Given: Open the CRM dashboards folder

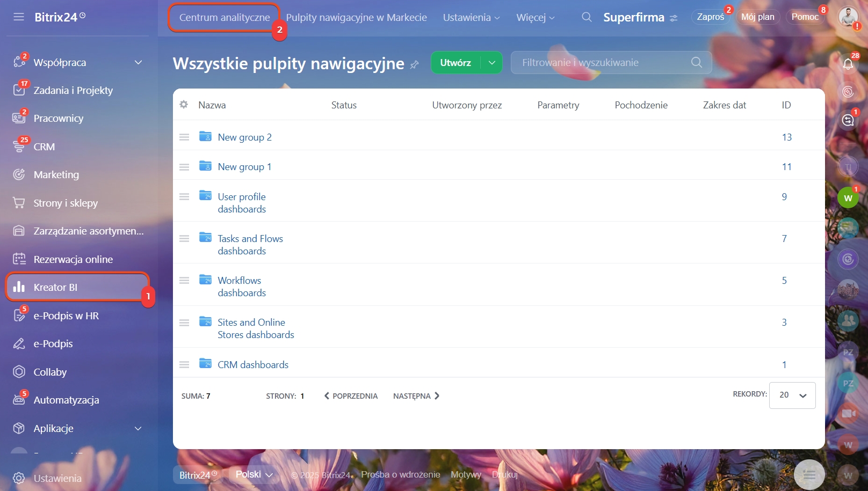Looking at the screenshot, I should click(x=253, y=365).
